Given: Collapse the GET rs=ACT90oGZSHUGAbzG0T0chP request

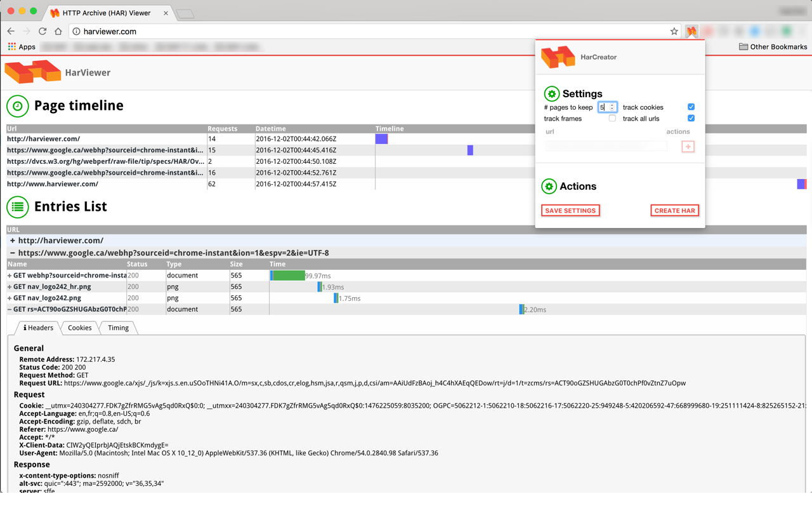Looking at the screenshot, I should coord(10,309).
